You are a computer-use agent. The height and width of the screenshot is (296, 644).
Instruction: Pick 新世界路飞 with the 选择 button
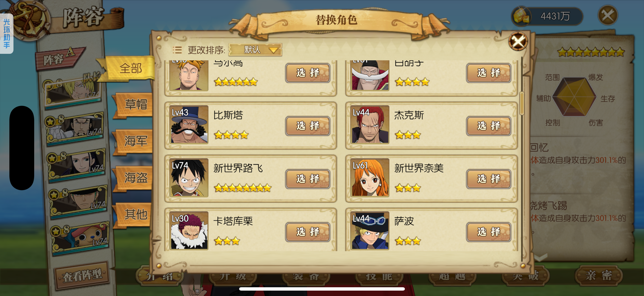tap(308, 179)
